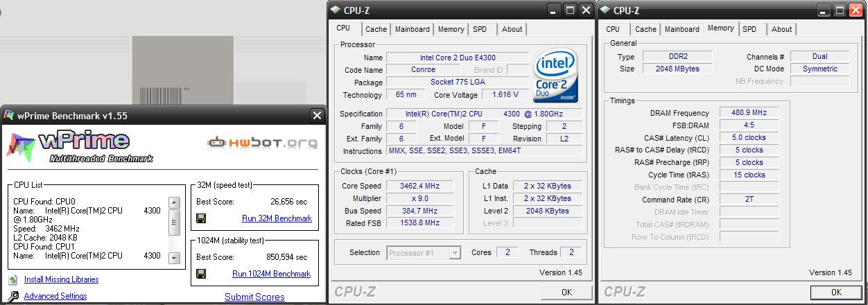Click the Advanced Settings magnifier icon
Image resolution: width=868 pixels, height=305 pixels.
13,297
